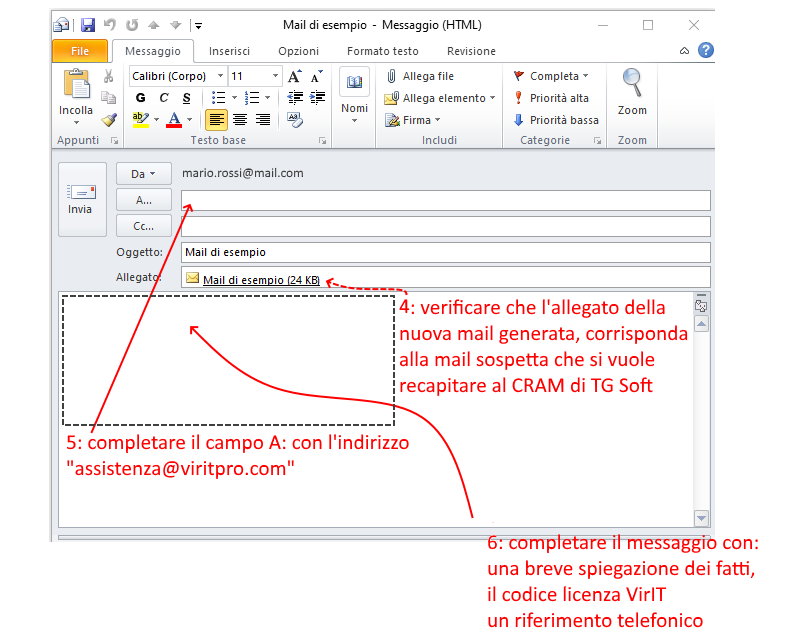793x633 pixels.
Task: Click the Cut scissors icon
Action: click(x=108, y=76)
